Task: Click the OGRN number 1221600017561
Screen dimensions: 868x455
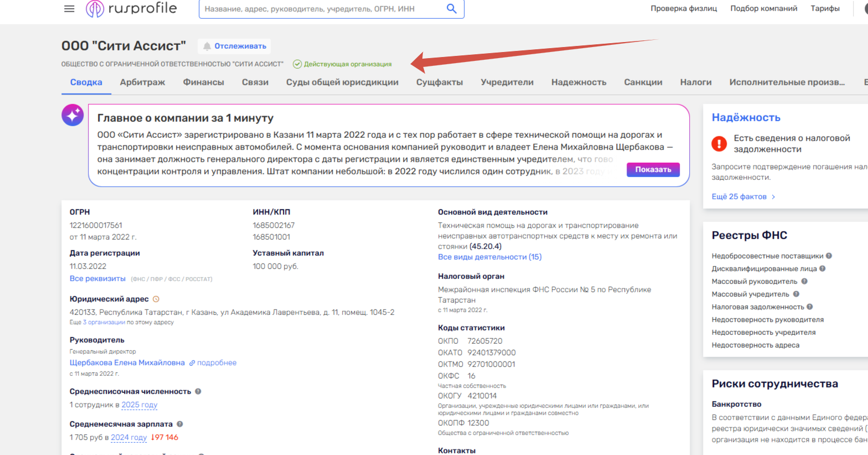Action: [96, 225]
